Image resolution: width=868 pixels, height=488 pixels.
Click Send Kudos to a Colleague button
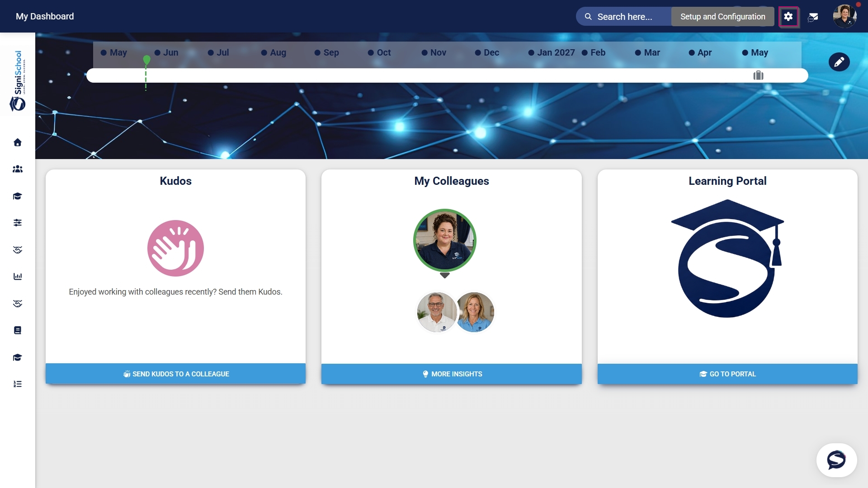click(x=175, y=374)
